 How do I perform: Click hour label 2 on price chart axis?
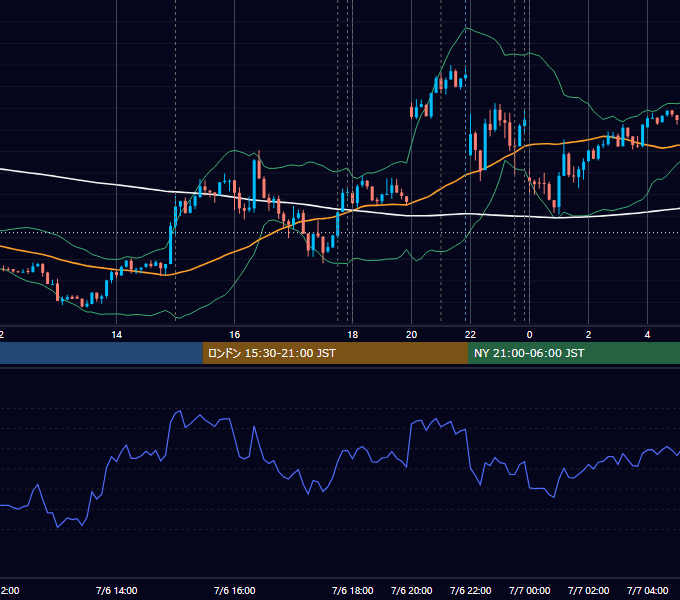(588, 335)
